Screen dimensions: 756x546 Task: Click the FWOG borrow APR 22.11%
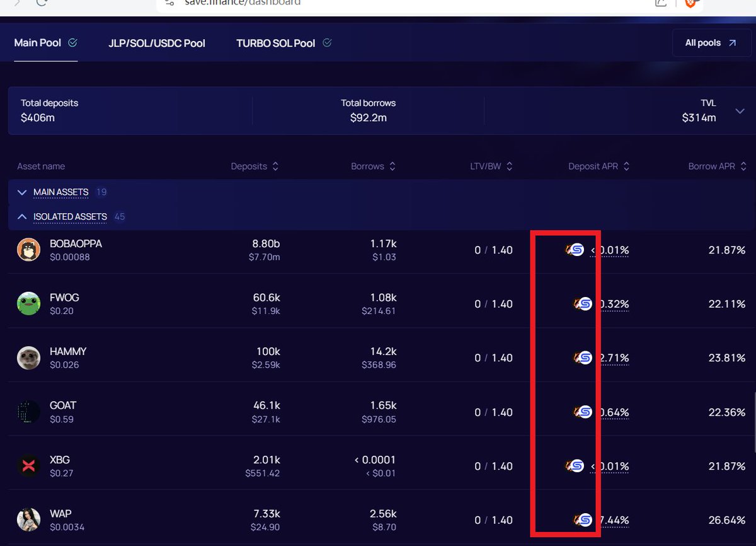click(x=727, y=305)
